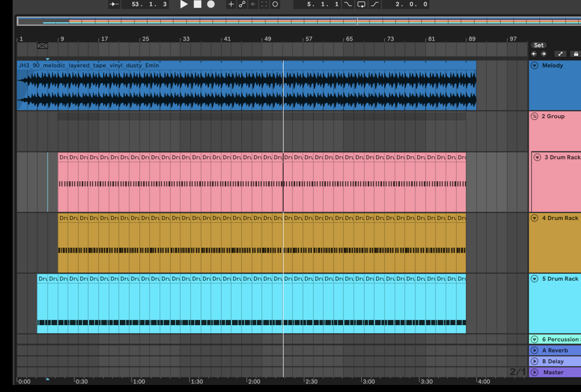Click the loop start field 5. 1. 1
This screenshot has height=392, width=581.
tap(317, 4)
